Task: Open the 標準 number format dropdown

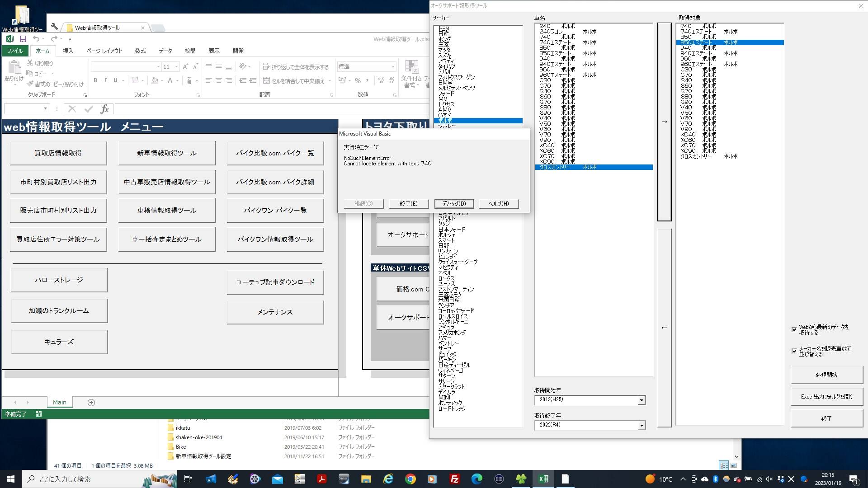Action: coord(393,67)
